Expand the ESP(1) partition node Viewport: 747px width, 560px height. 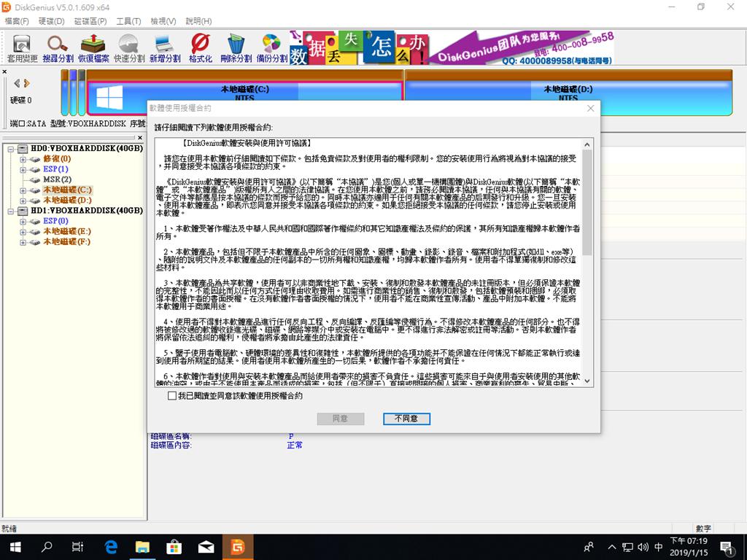tap(23, 169)
